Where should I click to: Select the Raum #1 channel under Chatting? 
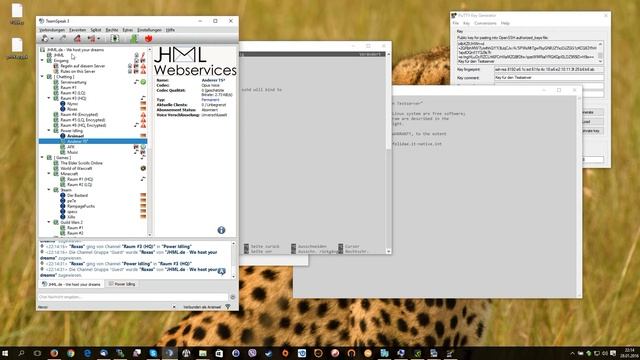click(x=68, y=87)
